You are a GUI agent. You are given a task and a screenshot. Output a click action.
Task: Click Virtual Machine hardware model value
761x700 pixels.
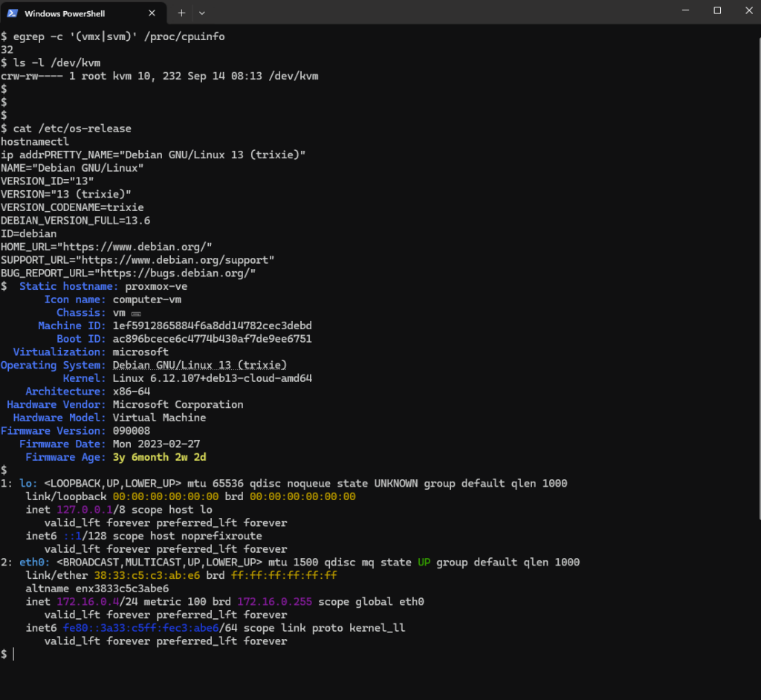[x=159, y=418]
